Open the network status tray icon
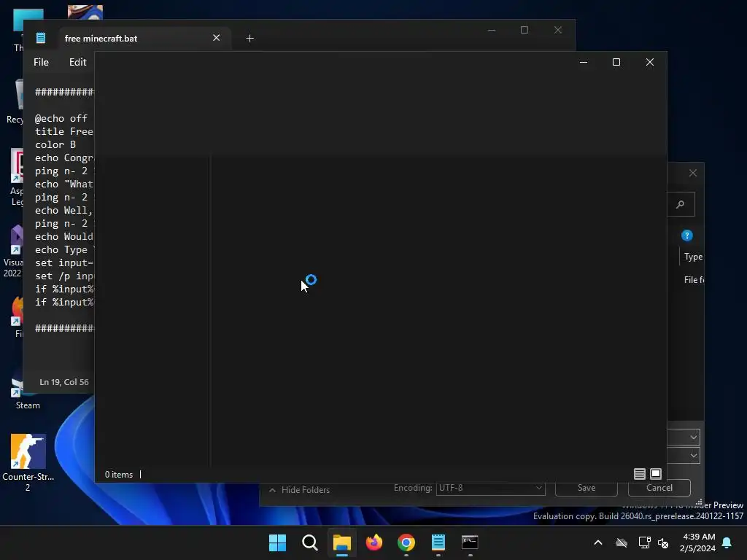Screen dimensions: 747x560 pyautogui.click(x=644, y=542)
